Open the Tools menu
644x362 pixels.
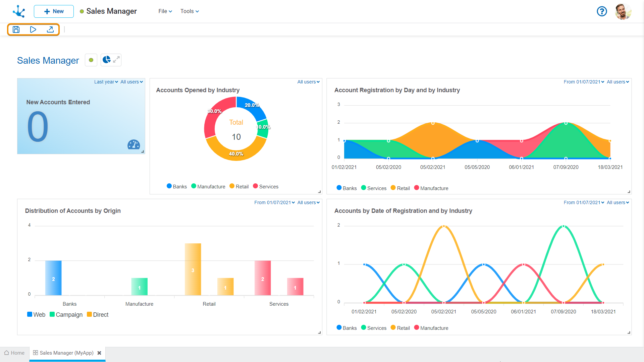coord(190,11)
